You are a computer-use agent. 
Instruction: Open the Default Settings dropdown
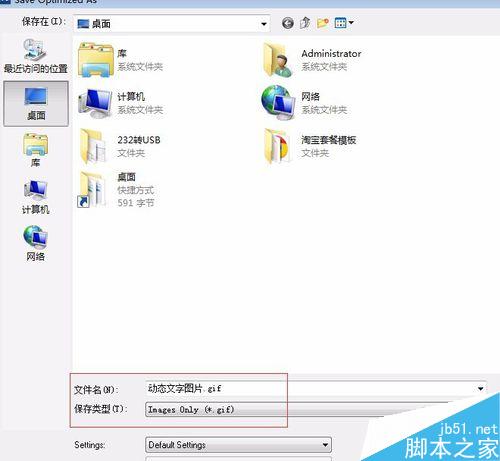click(238, 445)
